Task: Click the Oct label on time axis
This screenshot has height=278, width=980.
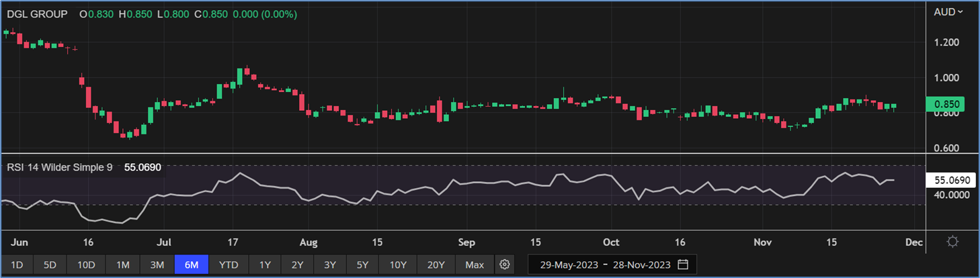Action: 611,242
